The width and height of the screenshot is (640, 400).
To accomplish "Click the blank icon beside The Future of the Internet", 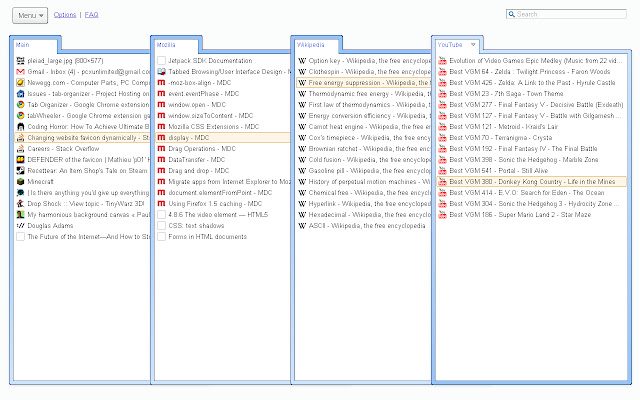I will 20,237.
